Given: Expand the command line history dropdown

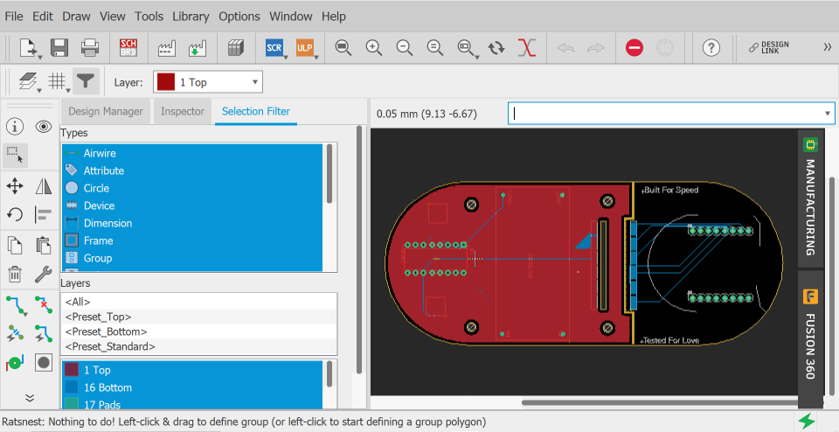Looking at the screenshot, I should coord(827,113).
